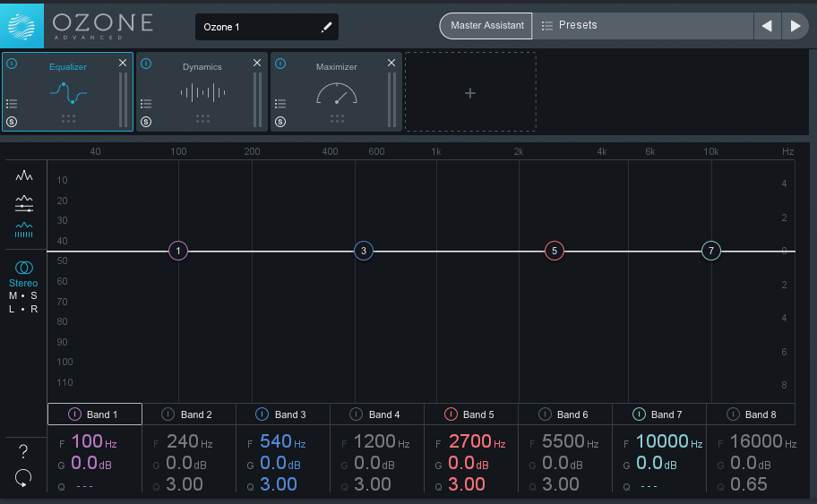This screenshot has width=817, height=504.
Task: Open the Maximizer module preset list icon
Action: [x=280, y=104]
